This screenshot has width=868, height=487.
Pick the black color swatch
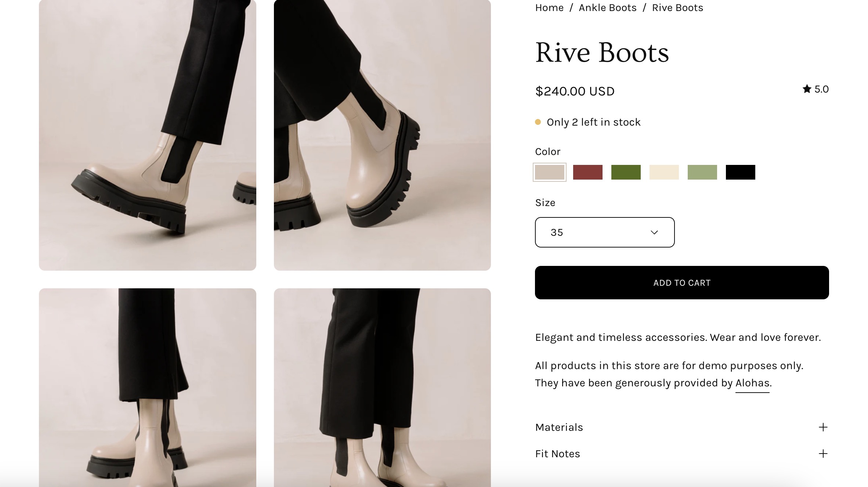point(740,172)
